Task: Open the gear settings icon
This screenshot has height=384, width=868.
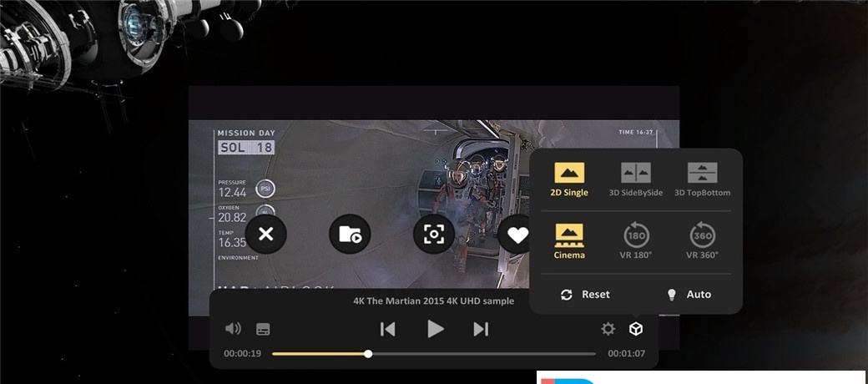Action: (x=608, y=329)
